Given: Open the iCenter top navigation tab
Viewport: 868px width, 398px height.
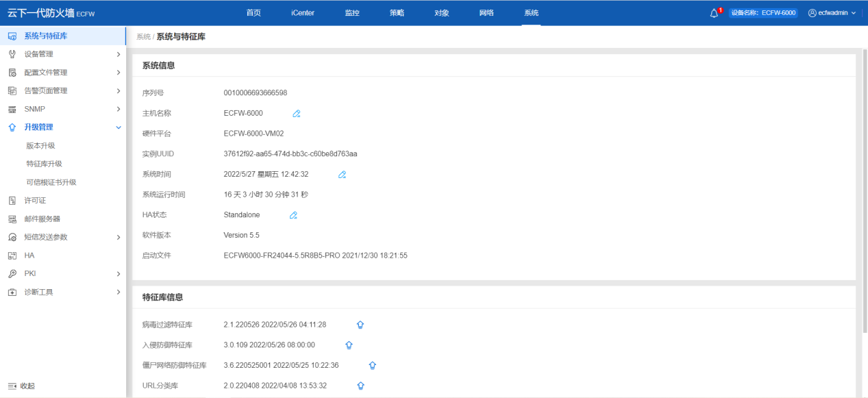Looking at the screenshot, I should tap(302, 13).
